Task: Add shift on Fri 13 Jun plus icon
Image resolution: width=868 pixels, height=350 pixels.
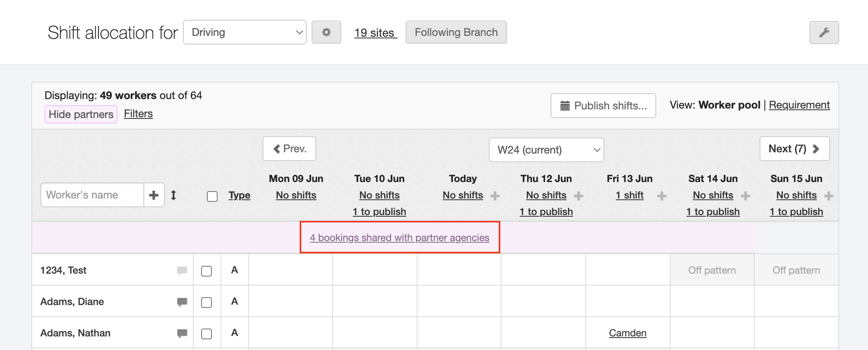Action: click(x=662, y=196)
